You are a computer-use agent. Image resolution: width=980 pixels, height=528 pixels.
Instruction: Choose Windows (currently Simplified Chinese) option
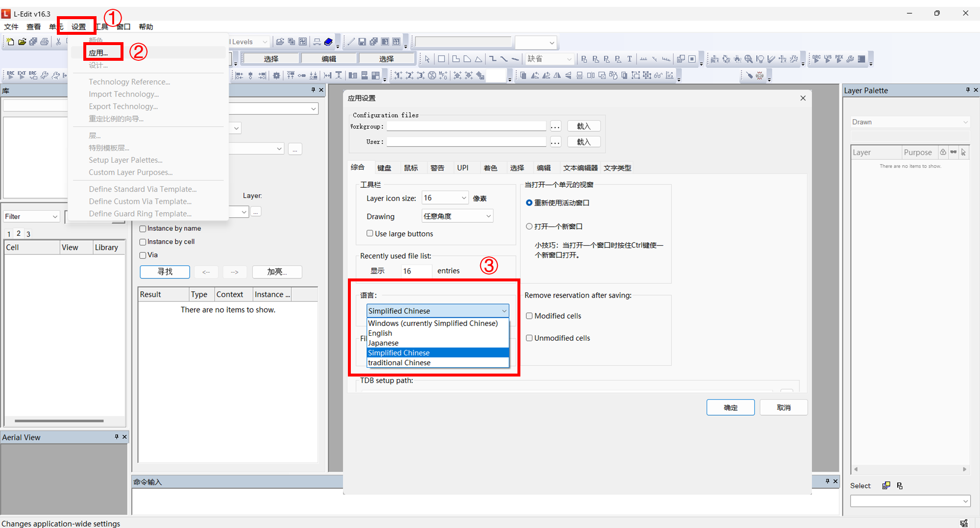tap(438, 323)
